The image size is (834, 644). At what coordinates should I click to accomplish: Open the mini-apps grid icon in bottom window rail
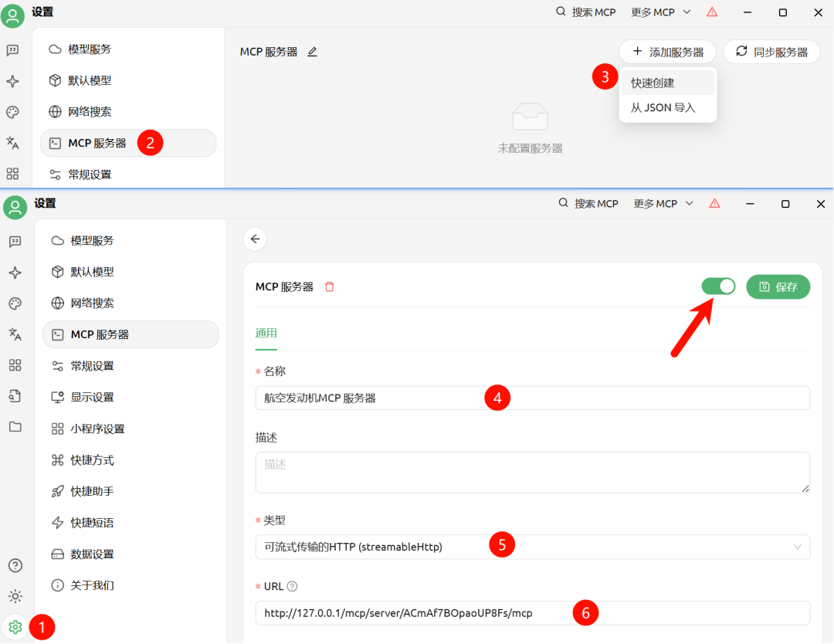pyautogui.click(x=15, y=364)
